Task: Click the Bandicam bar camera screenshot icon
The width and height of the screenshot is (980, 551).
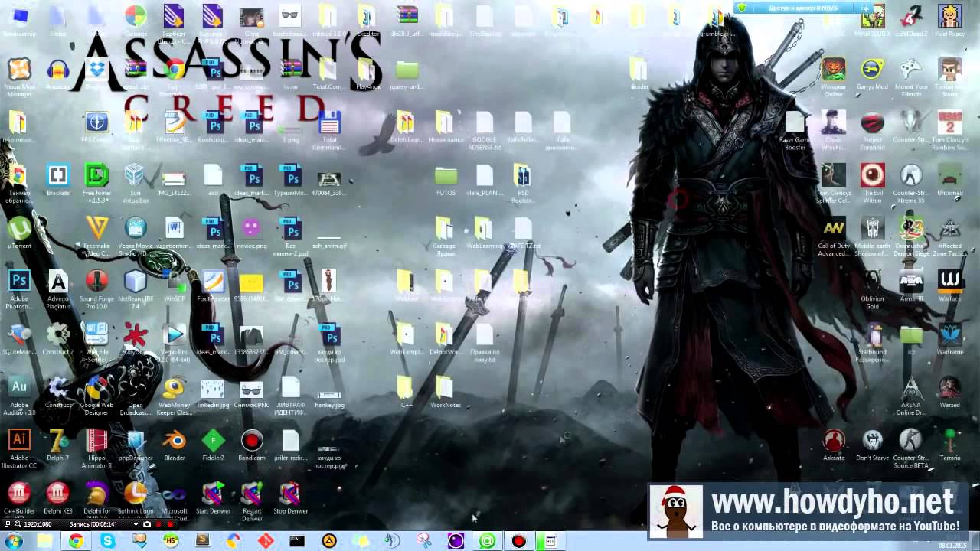Action: pos(147,524)
